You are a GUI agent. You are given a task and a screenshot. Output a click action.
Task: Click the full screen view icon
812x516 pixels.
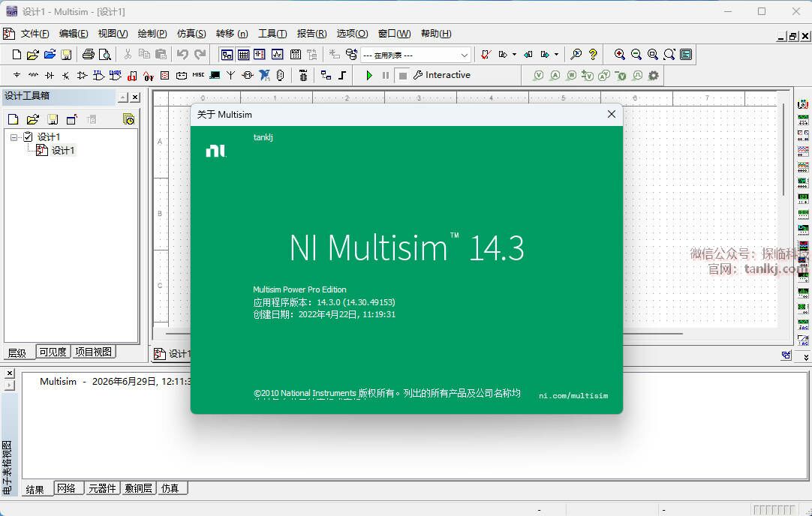[686, 54]
